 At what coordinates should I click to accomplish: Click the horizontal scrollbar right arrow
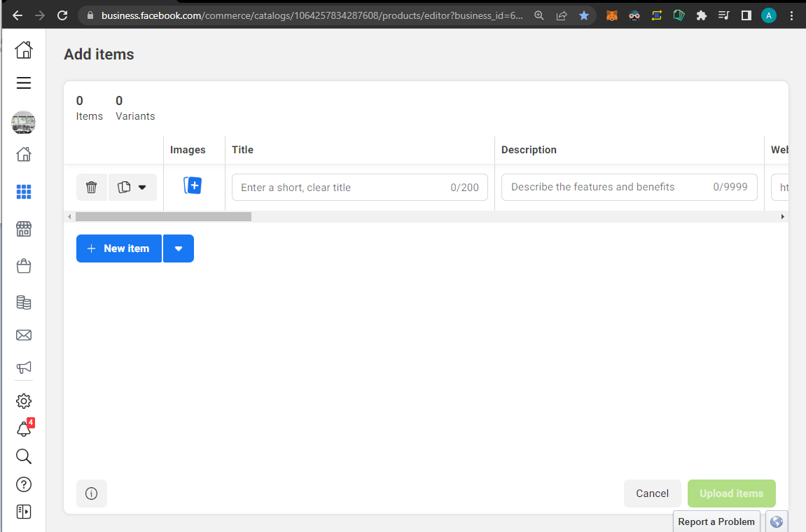point(783,217)
